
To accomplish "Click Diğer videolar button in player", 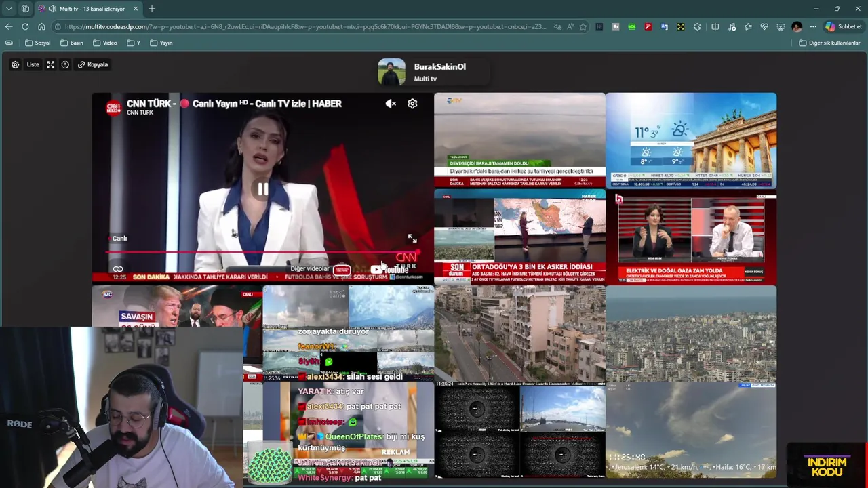I will point(320,269).
